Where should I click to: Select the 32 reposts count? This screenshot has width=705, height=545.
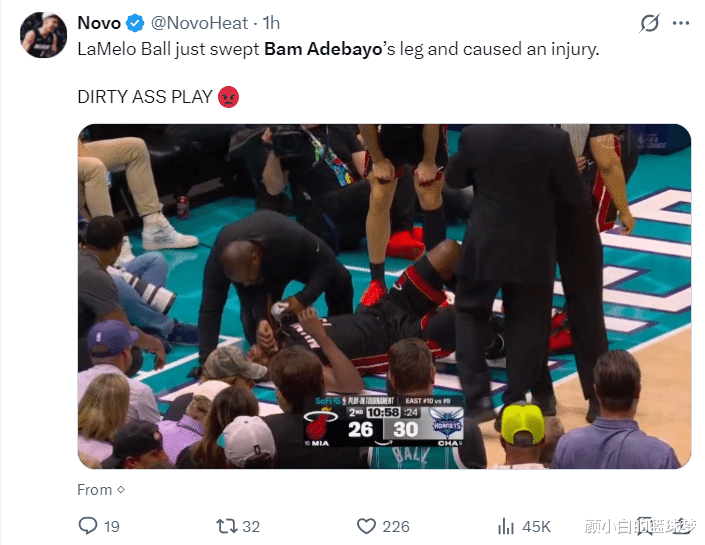251,527
